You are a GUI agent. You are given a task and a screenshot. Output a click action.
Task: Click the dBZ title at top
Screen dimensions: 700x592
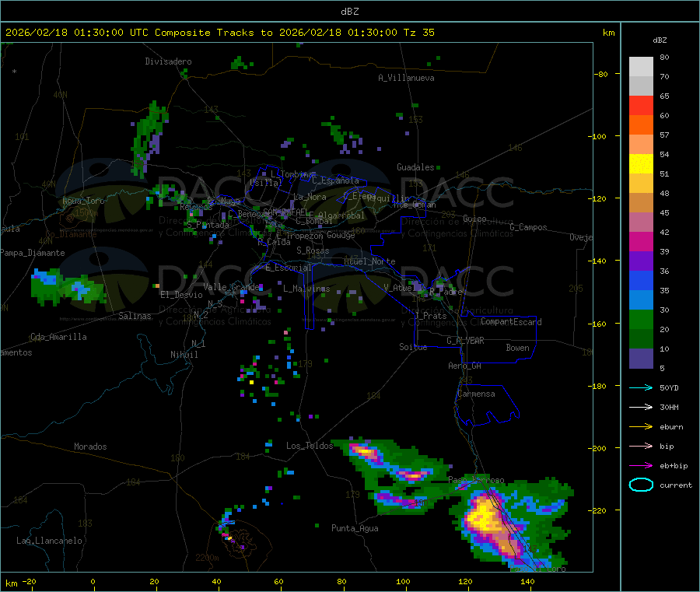tap(349, 11)
